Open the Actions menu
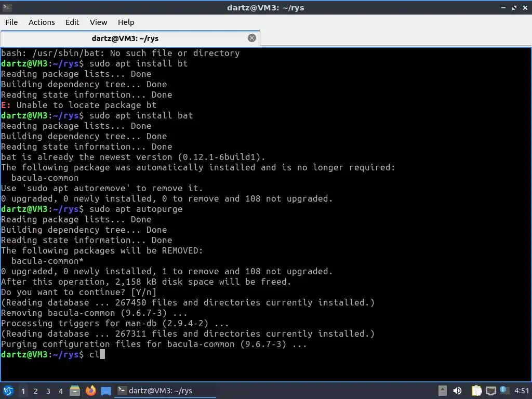The height and width of the screenshot is (399, 532). click(42, 22)
